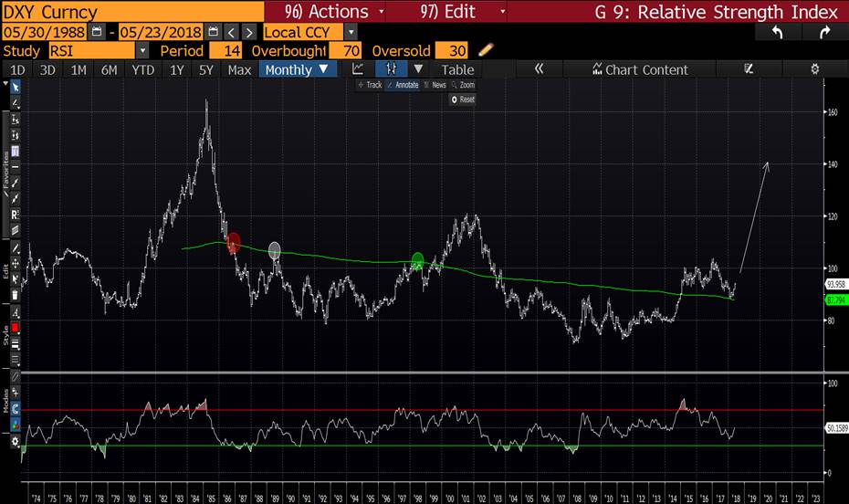Click the DXY Curncy security field
The height and width of the screenshot is (504, 849).
pos(132,11)
